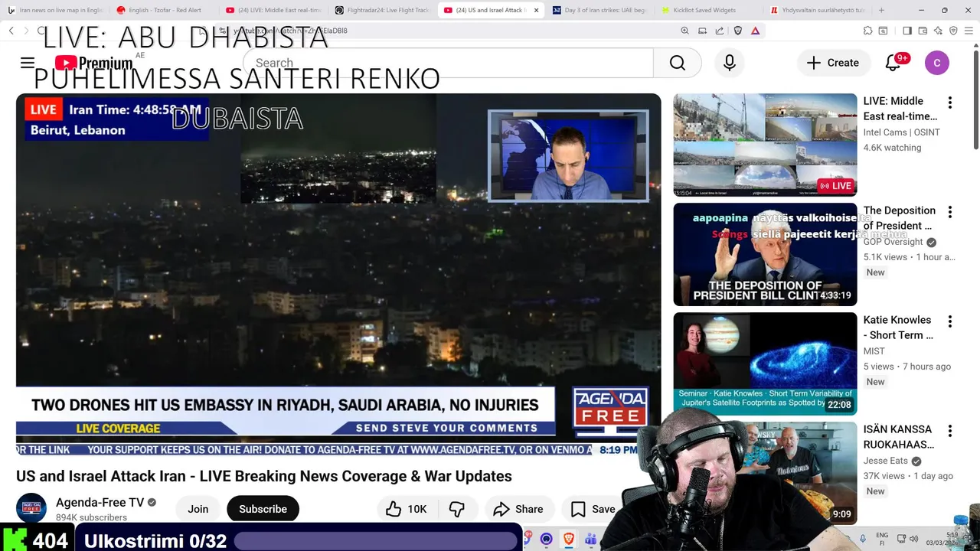Open LIVE Middle East multi-cam thumbnail
This screenshot has width=980, height=551.
pos(765,145)
